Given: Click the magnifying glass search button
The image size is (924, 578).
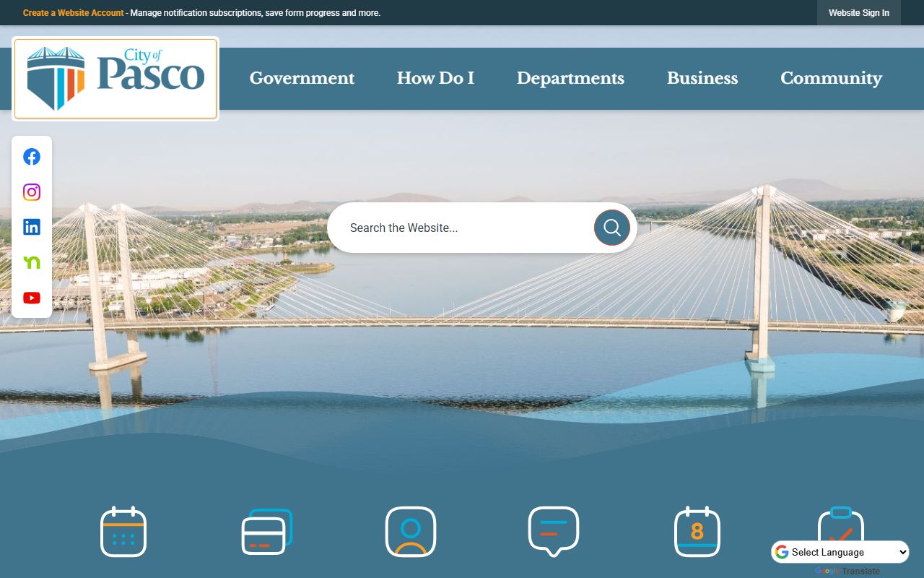Looking at the screenshot, I should [611, 228].
